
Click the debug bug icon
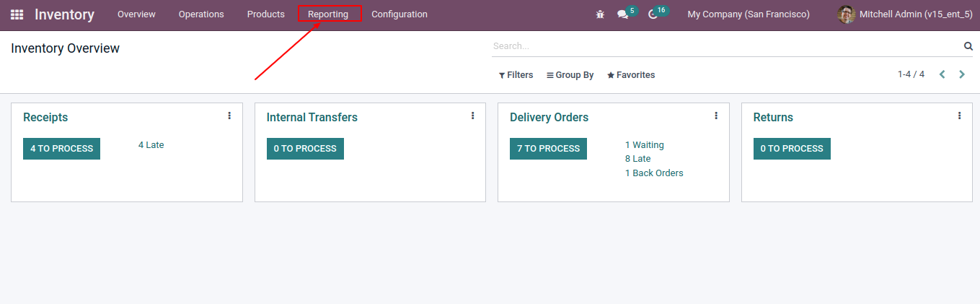pos(600,14)
